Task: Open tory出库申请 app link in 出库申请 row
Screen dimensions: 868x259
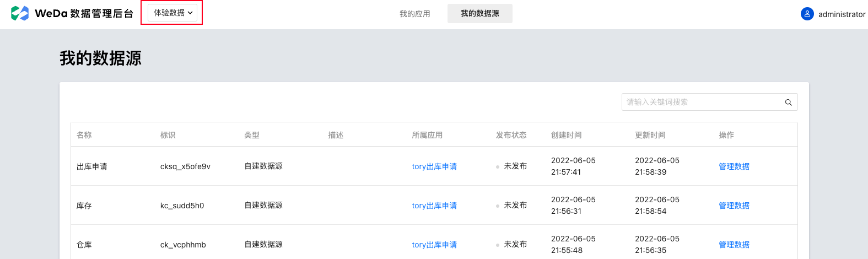Action: click(434, 166)
